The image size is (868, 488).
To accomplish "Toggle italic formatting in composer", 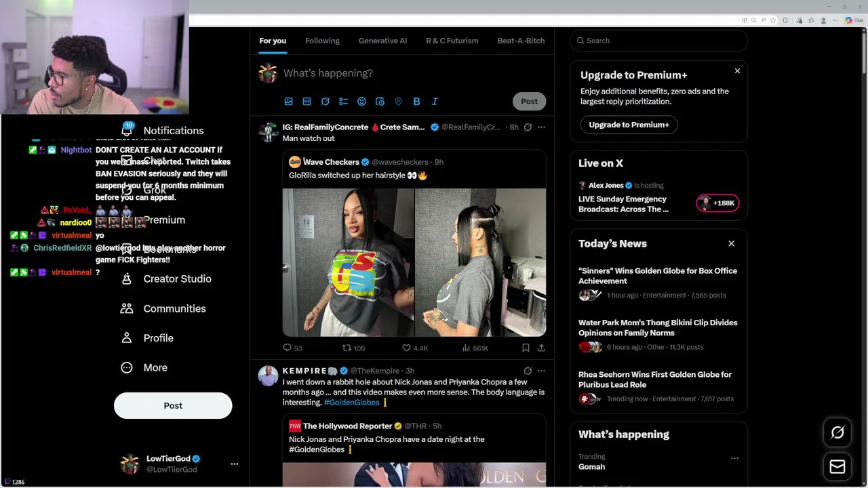I will (x=435, y=102).
